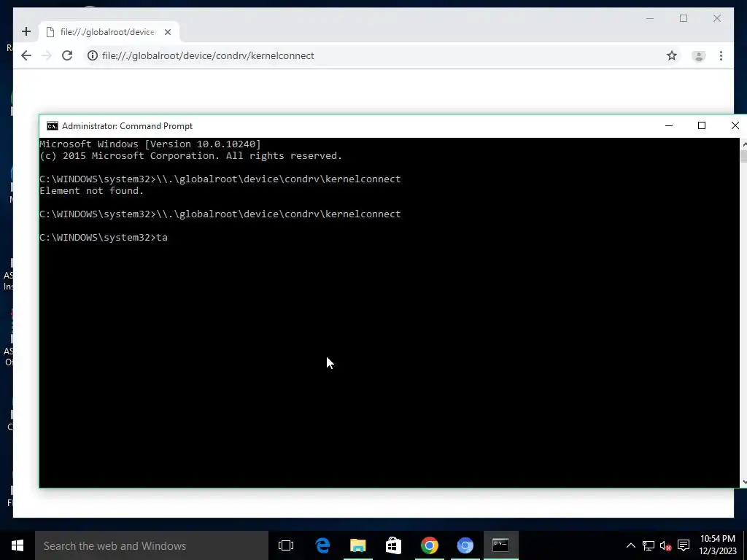The height and width of the screenshot is (560, 747).
Task: Click the Administrator: Command Prompt title
Action: [127, 125]
